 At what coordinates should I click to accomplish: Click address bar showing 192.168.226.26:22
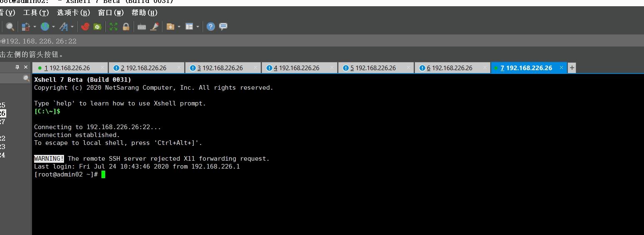pos(322,41)
